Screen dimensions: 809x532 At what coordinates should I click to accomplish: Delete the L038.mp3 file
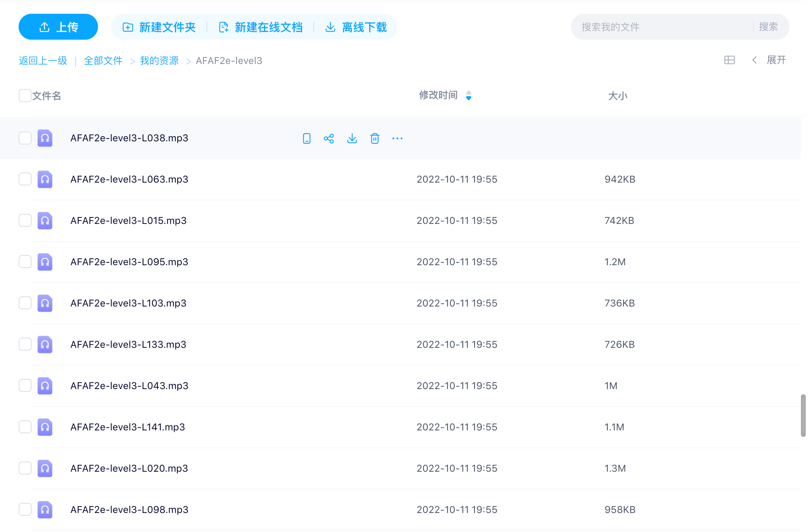375,138
